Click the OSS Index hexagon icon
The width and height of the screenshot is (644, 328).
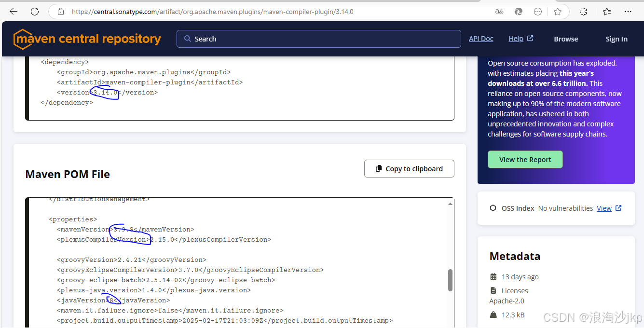[493, 208]
